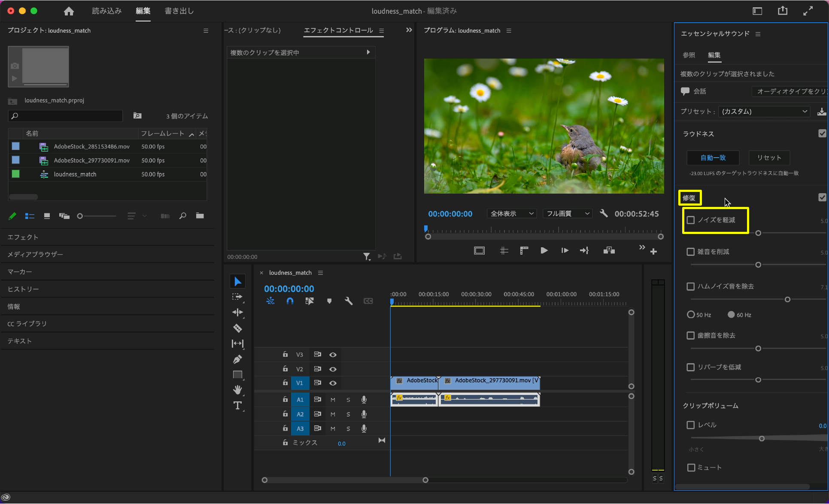Screen dimensions: 829x504
Task: Enable the ノイズを軽減 checkbox
Action: 691,220
